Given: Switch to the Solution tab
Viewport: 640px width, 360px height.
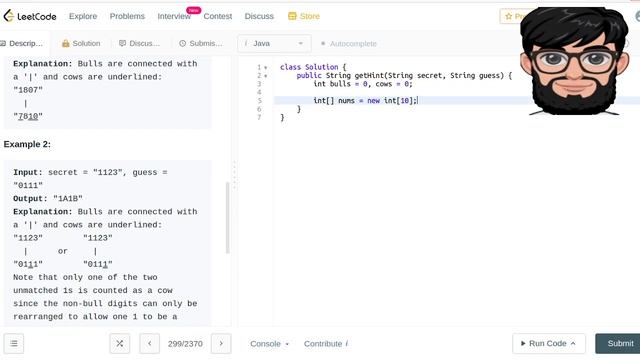Looking at the screenshot, I should click(81, 43).
